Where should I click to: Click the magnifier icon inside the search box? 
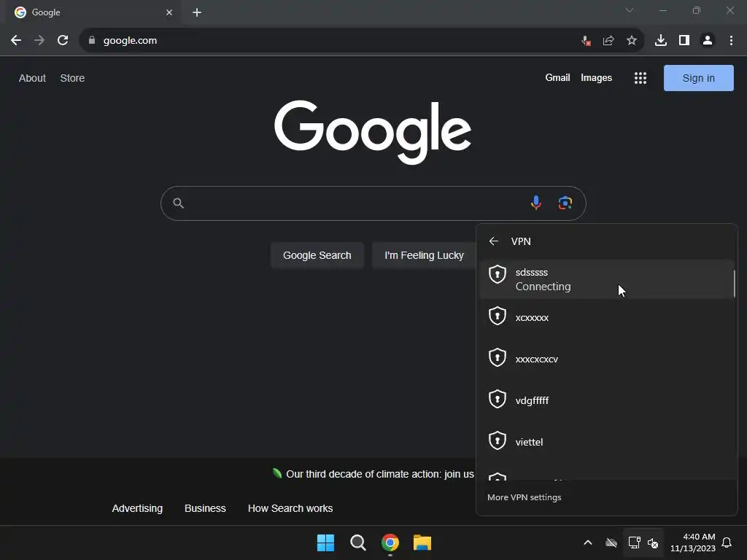click(x=178, y=203)
